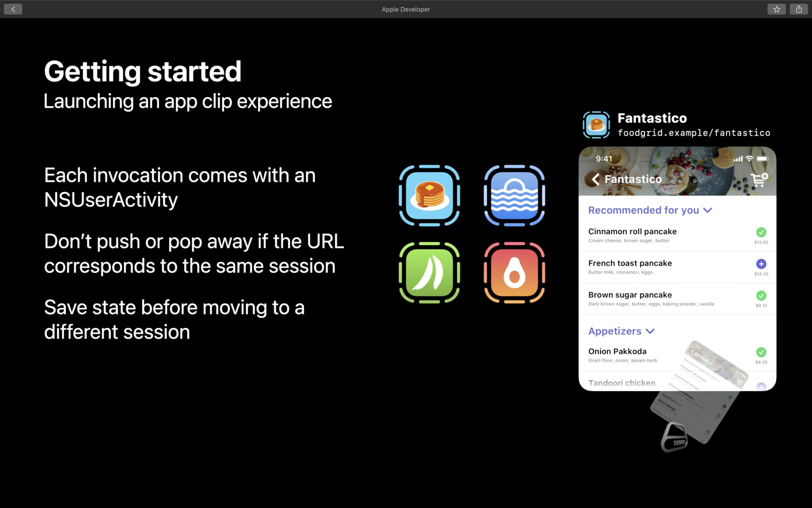Toggle checkmark for Onion Pakkoda
Image resolution: width=812 pixels, height=508 pixels.
(761, 352)
